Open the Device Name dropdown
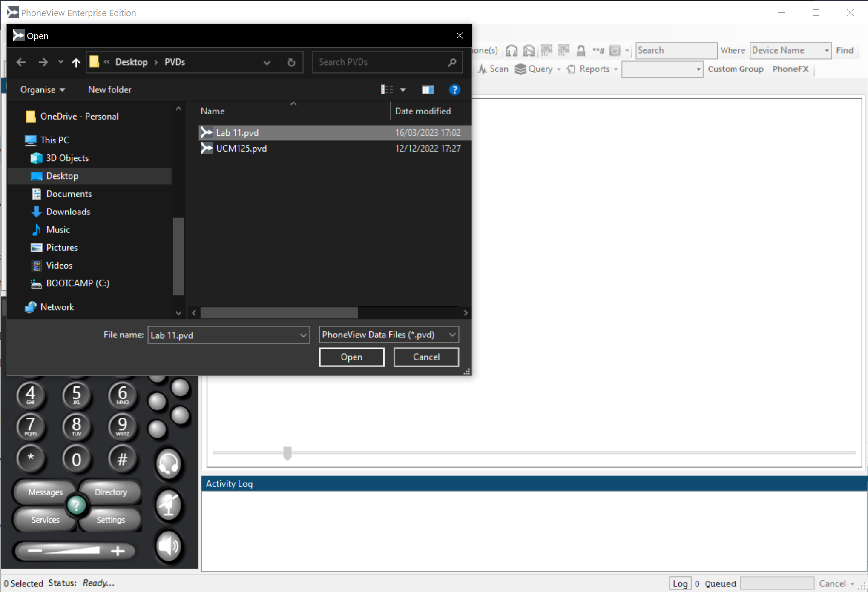The width and height of the screenshot is (868, 592). 790,50
